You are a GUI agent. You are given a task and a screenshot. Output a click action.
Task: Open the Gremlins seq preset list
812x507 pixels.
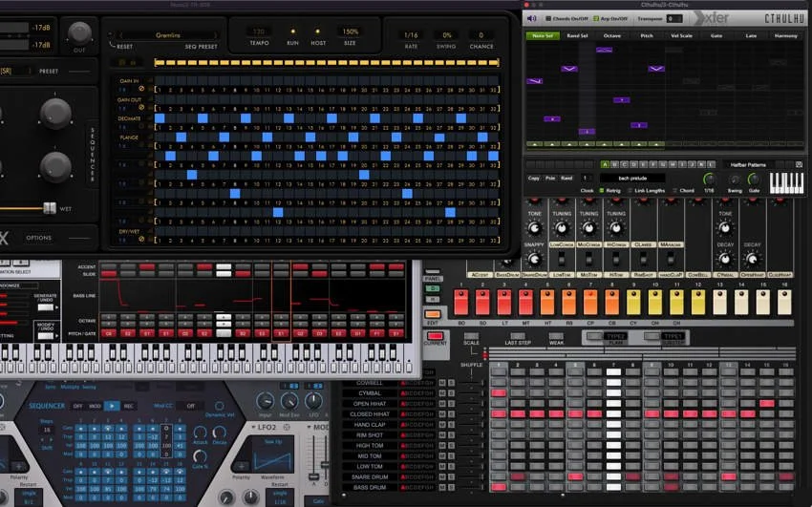[x=168, y=35]
